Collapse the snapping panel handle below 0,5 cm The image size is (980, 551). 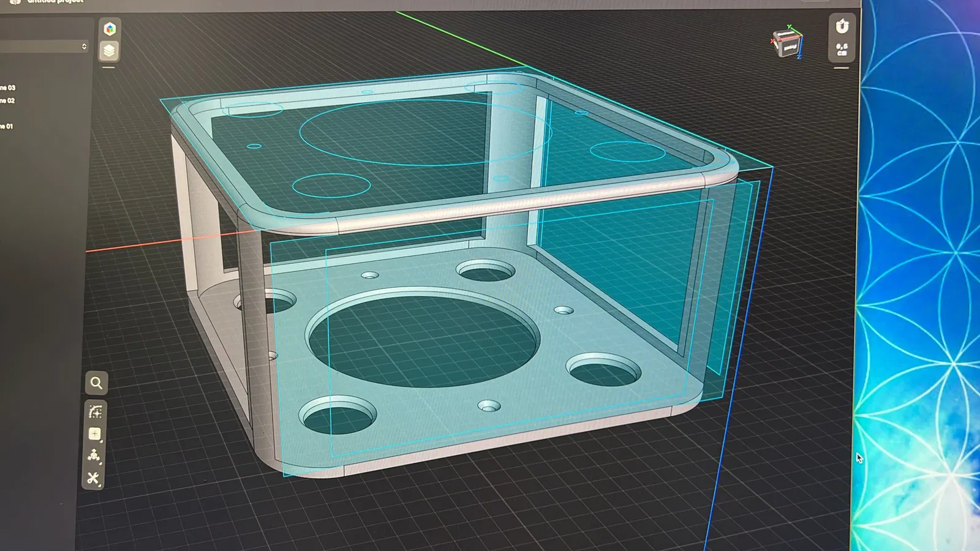(x=842, y=68)
